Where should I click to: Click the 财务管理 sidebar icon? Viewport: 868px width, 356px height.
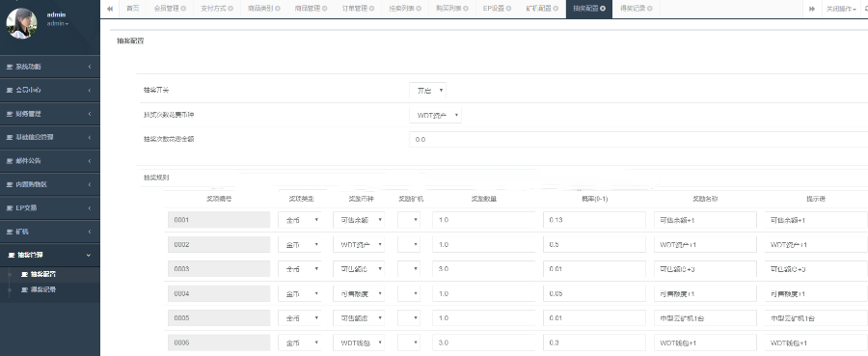pyautogui.click(x=10, y=114)
